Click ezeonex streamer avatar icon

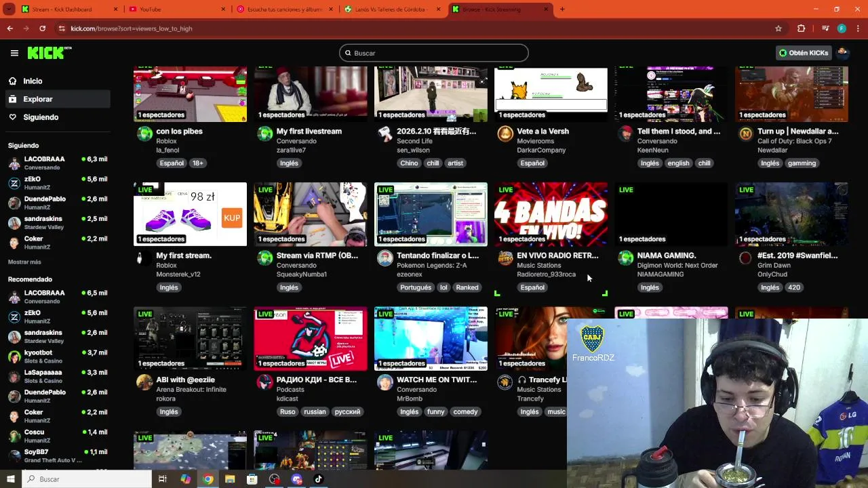(x=385, y=258)
